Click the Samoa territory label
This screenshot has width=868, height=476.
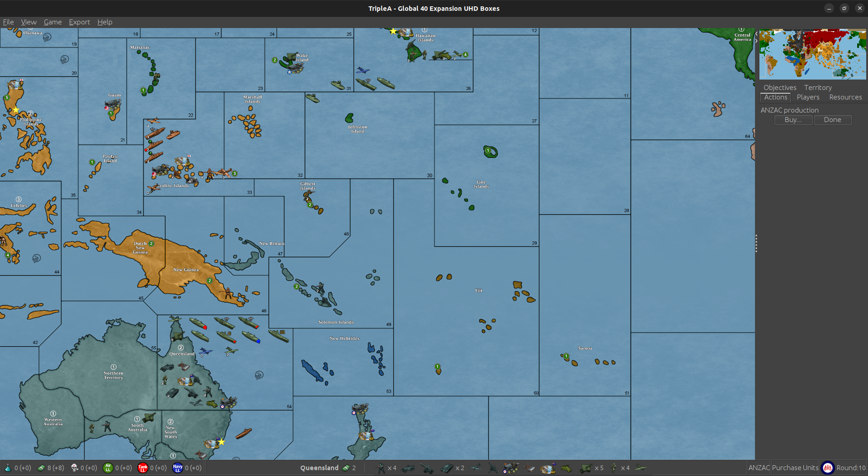(x=585, y=348)
